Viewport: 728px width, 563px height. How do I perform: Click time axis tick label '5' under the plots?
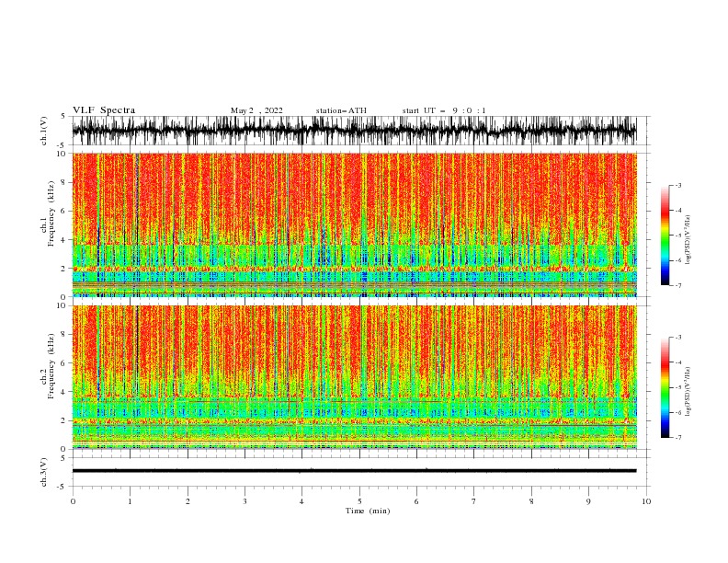359,501
